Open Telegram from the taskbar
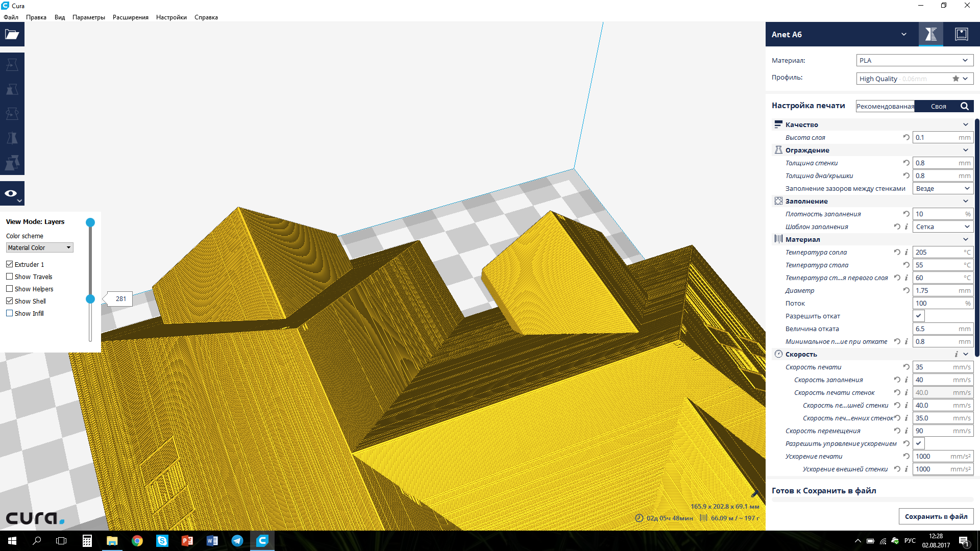 pos(237,541)
